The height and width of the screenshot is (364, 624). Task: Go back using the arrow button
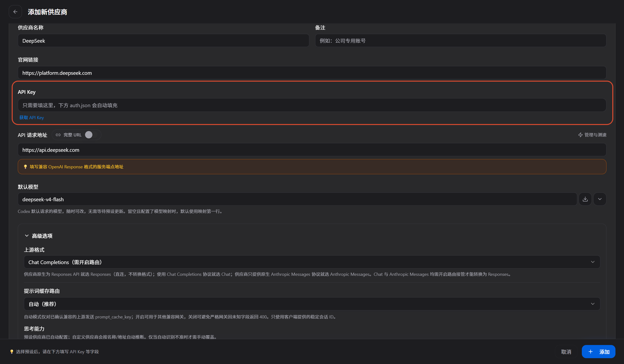pos(15,12)
